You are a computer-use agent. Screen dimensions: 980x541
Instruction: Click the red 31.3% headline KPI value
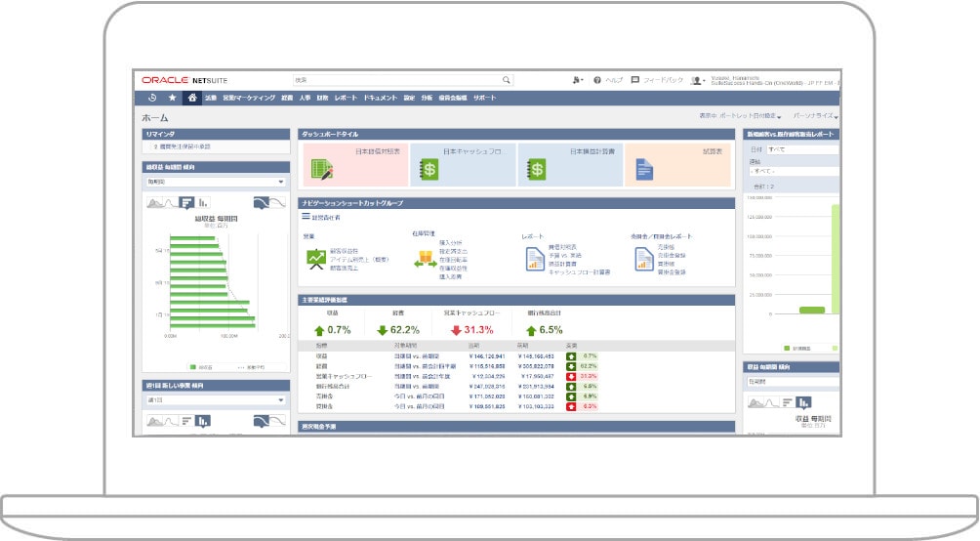[x=478, y=330]
